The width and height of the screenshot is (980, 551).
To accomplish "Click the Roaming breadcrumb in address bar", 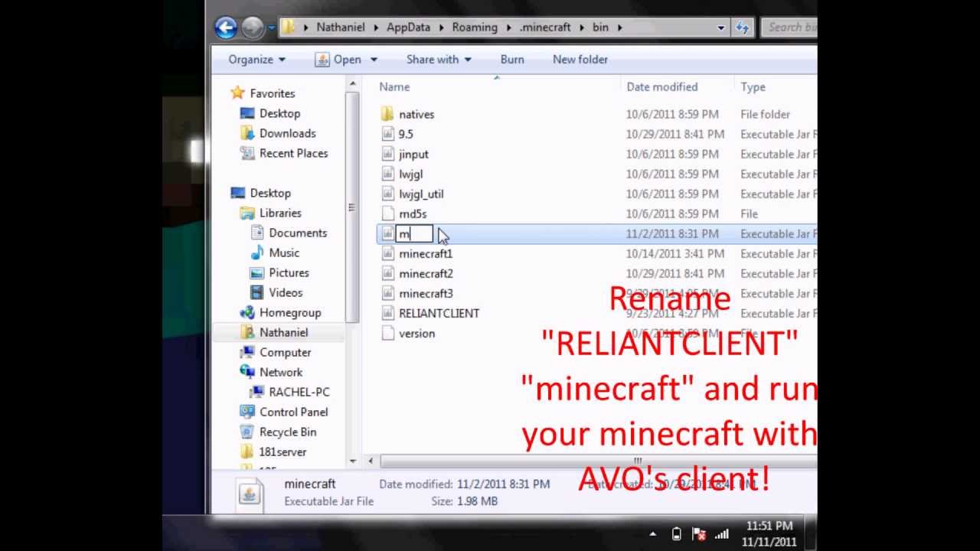I will 475,27.
